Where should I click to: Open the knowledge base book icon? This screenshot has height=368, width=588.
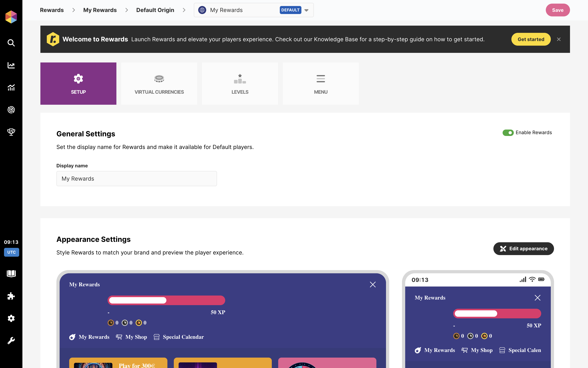[x=11, y=273]
